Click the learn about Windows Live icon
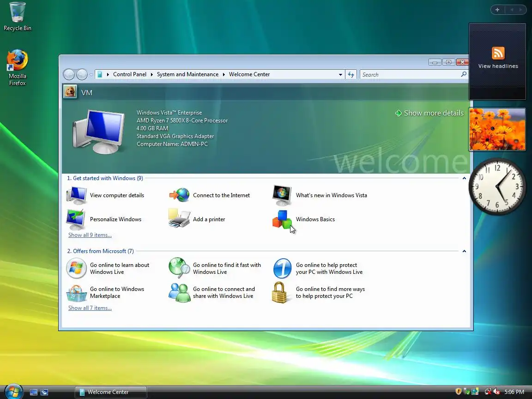This screenshot has width=532, height=399. tap(76, 268)
